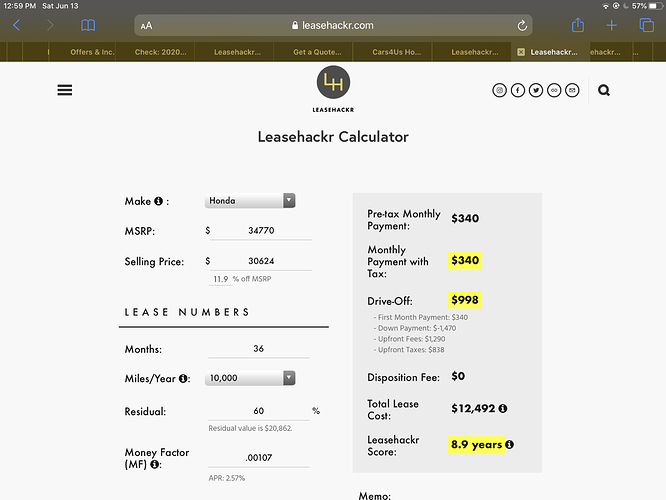Click 'First Month Payment: $340' line
666x500 pixels.
pyautogui.click(x=421, y=317)
